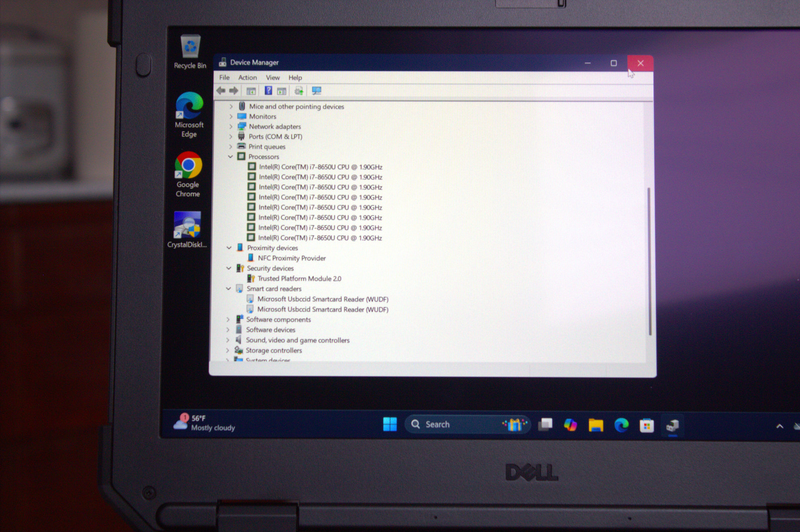Select the Print queues printer icon
800x532 pixels.
(241, 146)
